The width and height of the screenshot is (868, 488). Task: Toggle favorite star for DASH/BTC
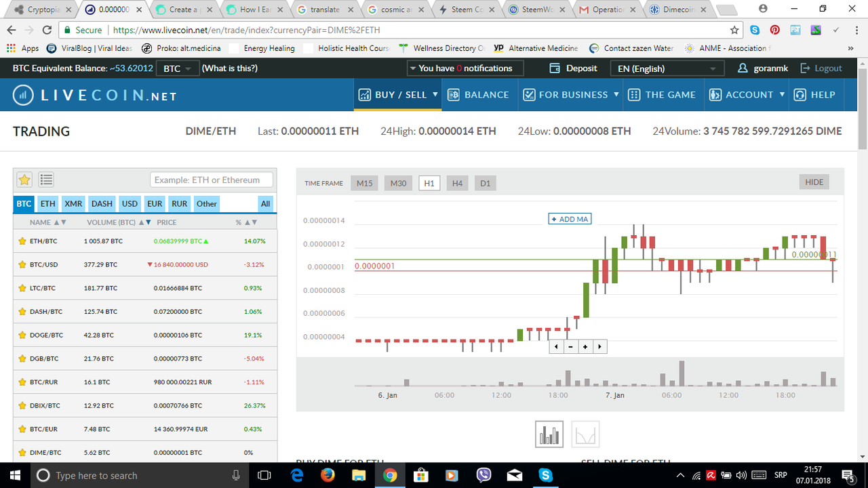point(22,312)
